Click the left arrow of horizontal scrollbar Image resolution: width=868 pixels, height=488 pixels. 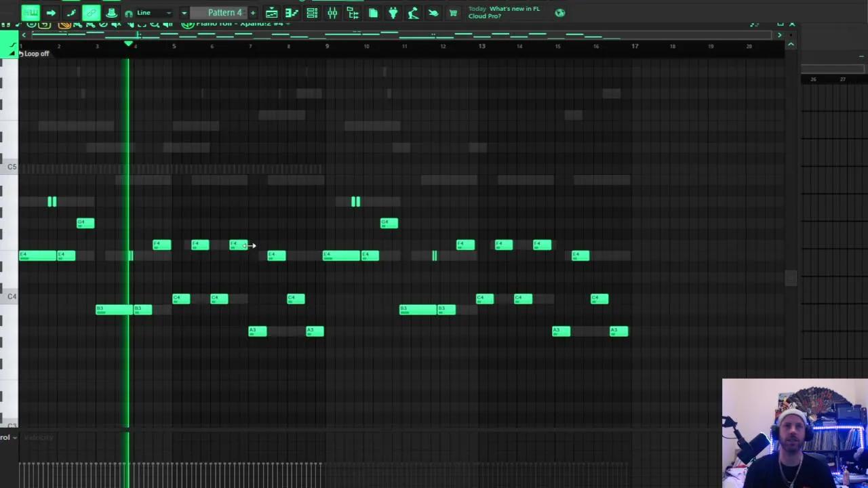click(x=24, y=35)
